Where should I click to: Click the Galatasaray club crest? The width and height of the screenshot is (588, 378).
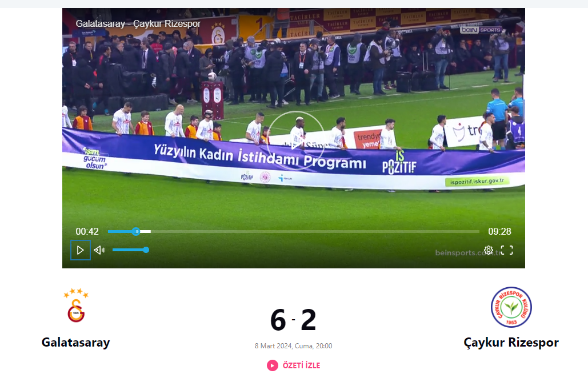[76, 305]
